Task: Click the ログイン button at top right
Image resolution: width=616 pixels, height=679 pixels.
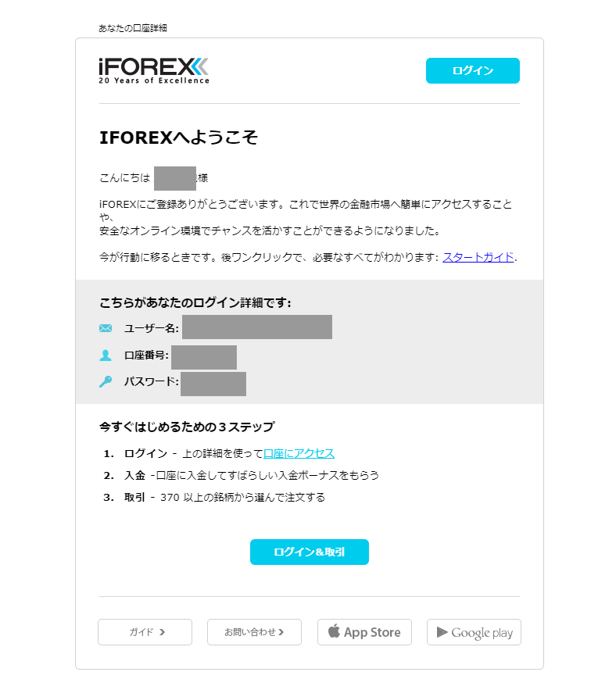Action: [x=473, y=70]
